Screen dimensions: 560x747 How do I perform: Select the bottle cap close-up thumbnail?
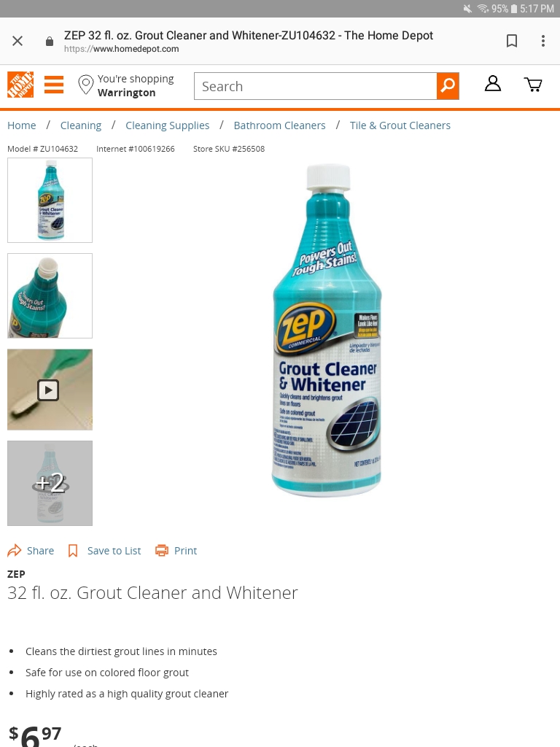pos(50,296)
